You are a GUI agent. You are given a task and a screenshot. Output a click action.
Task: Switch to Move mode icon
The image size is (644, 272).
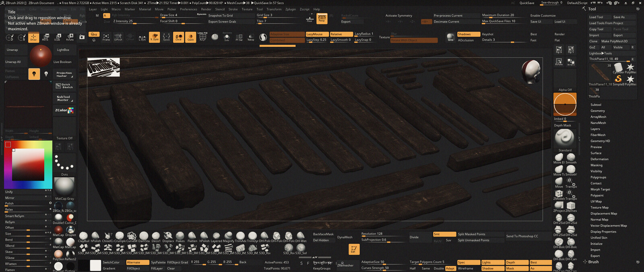coord(45,37)
